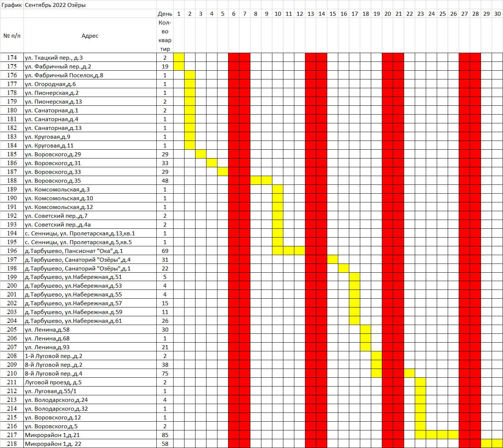Select day 6 column header
Viewport: 503px width, 448px height.
(x=234, y=14)
